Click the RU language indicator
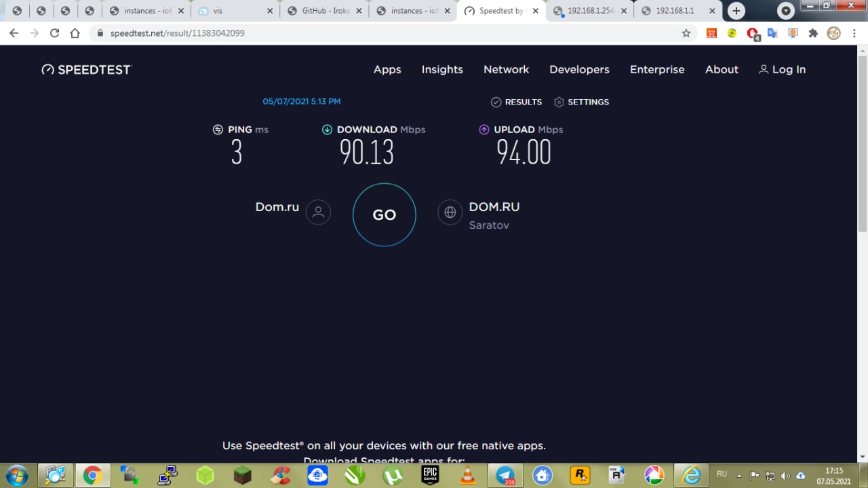This screenshot has width=868, height=488. point(722,474)
